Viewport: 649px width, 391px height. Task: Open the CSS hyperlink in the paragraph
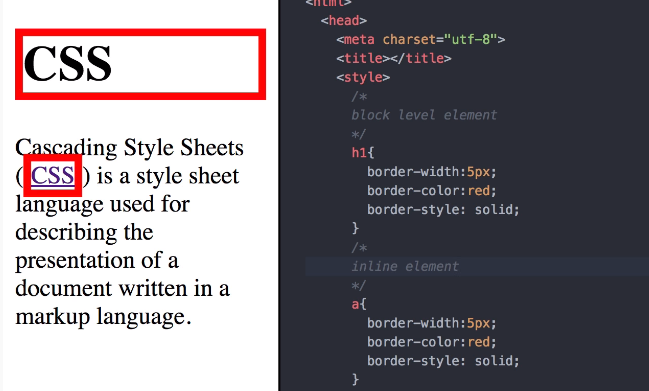click(53, 175)
